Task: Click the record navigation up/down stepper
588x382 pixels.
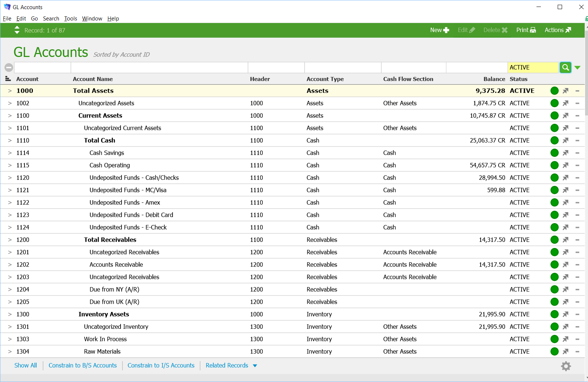Action: pyautogui.click(x=17, y=30)
